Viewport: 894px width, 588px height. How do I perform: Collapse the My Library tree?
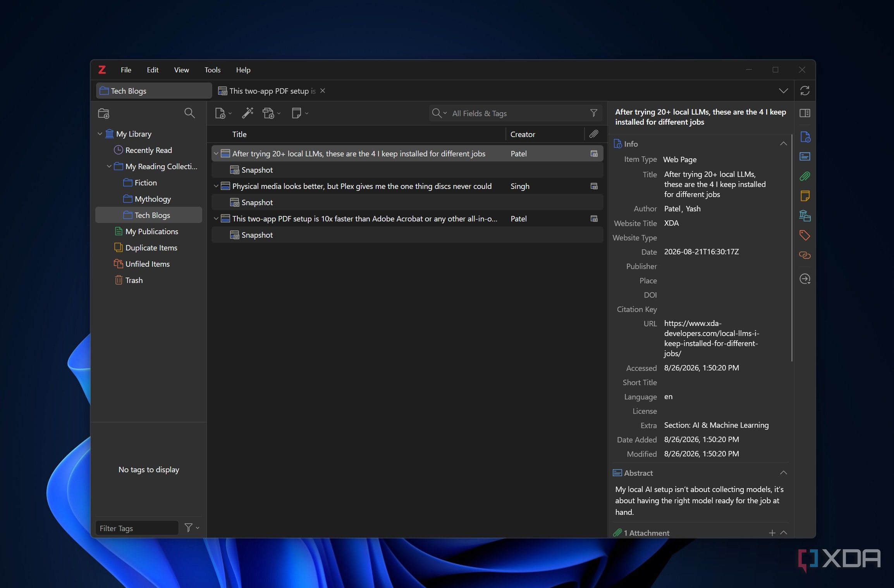pyautogui.click(x=100, y=134)
